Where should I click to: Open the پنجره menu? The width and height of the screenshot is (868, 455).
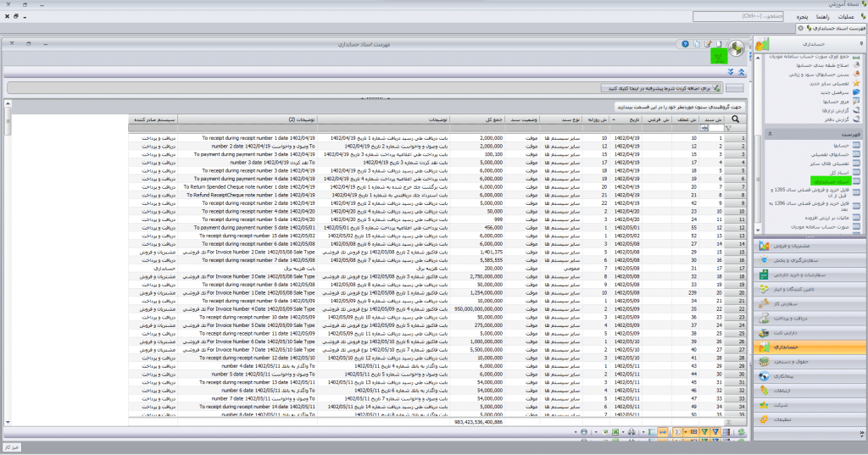point(802,17)
